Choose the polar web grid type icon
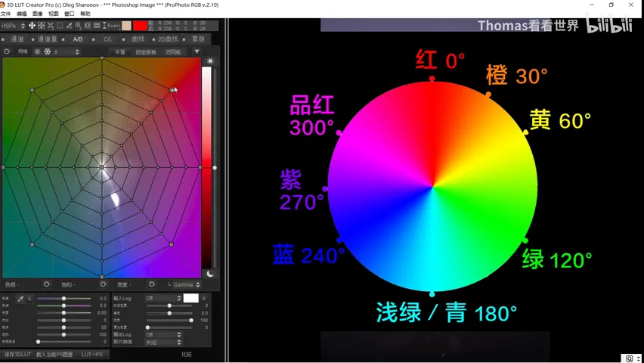The width and height of the screenshot is (644, 363). [x=47, y=51]
